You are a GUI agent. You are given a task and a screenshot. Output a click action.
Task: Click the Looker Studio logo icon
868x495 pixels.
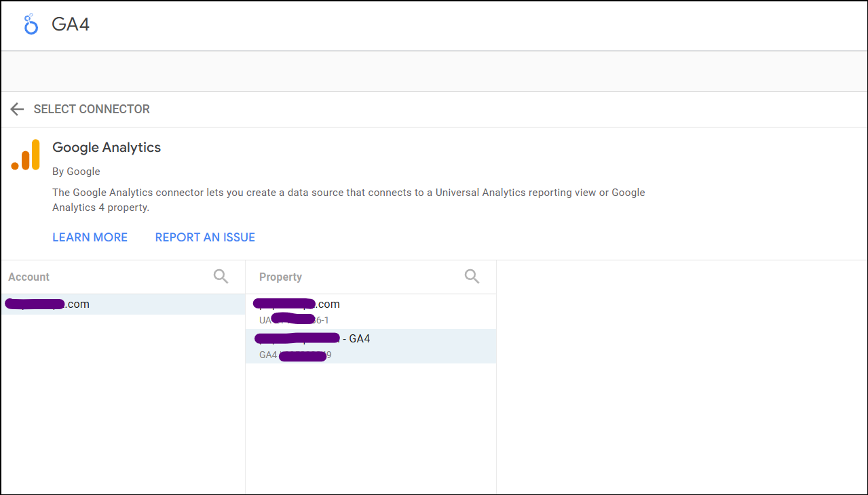click(31, 24)
